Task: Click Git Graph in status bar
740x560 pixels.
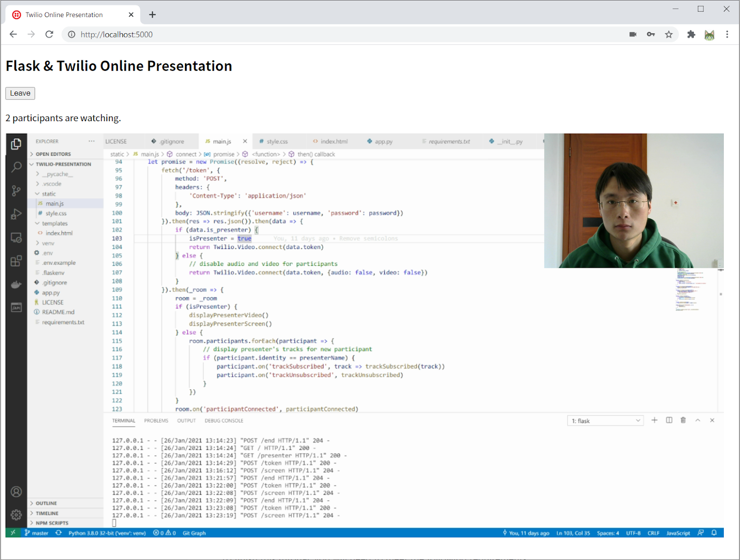Action: click(x=194, y=533)
